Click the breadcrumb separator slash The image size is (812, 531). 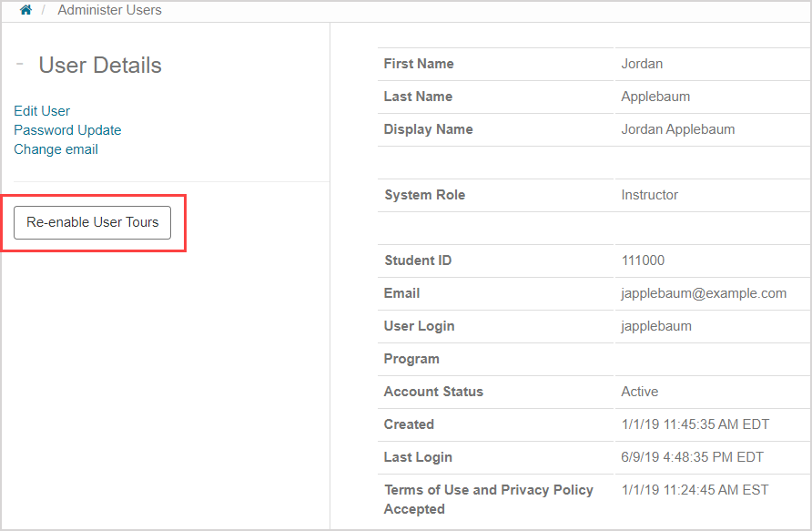coord(43,10)
